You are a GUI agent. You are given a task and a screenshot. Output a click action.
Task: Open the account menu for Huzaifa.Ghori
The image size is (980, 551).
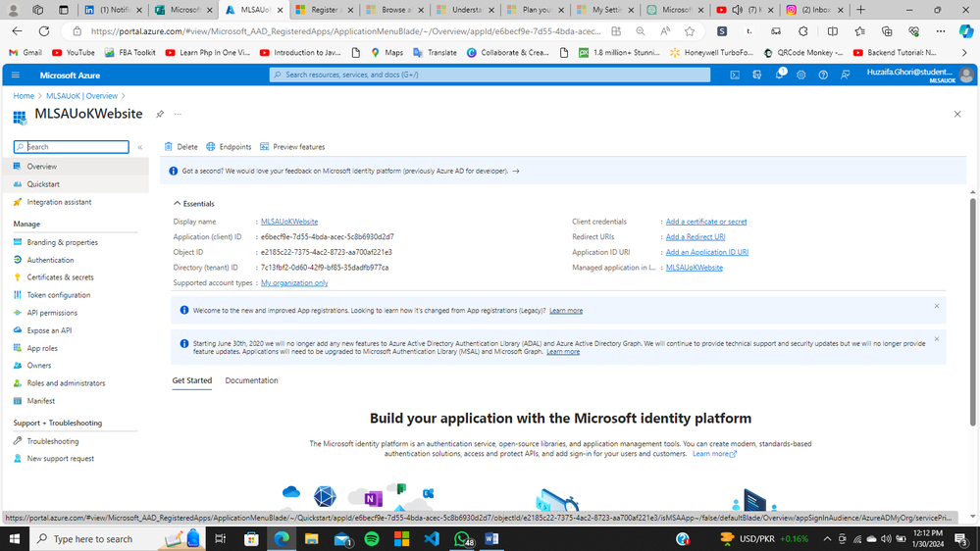920,75
